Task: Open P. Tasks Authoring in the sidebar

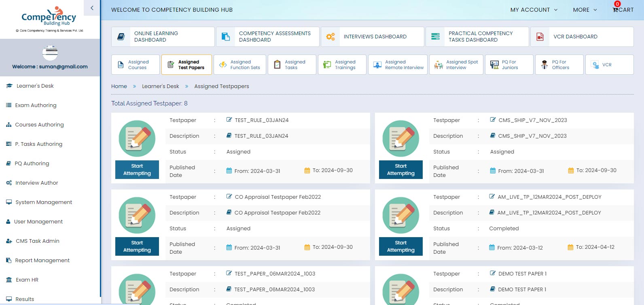Action: click(x=38, y=144)
